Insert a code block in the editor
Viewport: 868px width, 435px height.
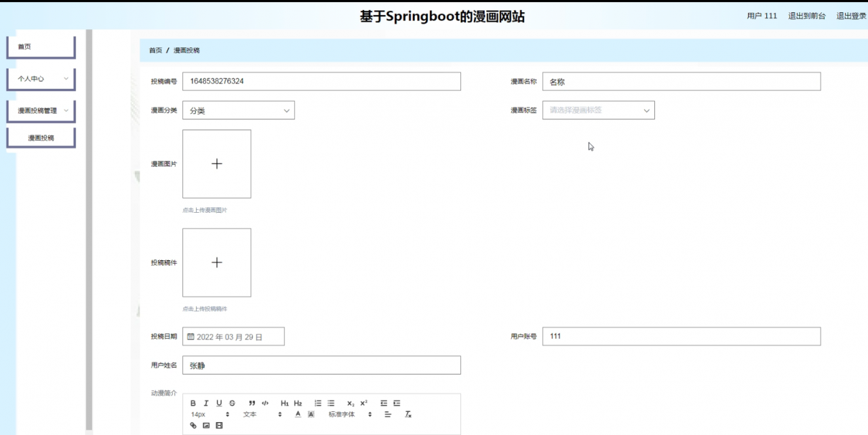265,403
